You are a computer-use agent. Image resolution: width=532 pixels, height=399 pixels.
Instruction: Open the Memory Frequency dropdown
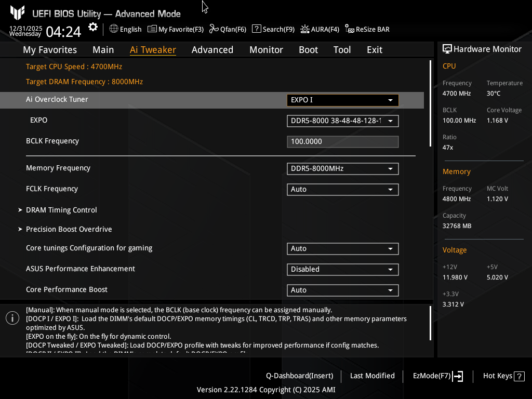(342, 169)
